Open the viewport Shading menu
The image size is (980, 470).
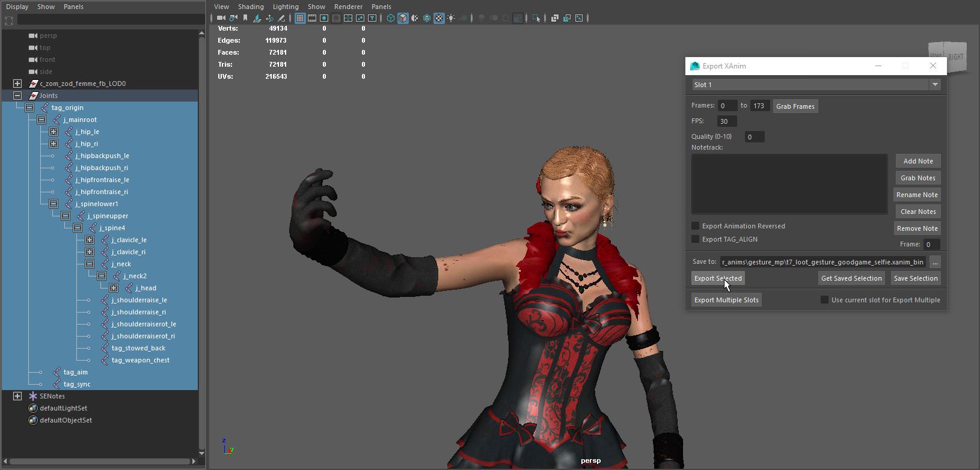point(251,7)
